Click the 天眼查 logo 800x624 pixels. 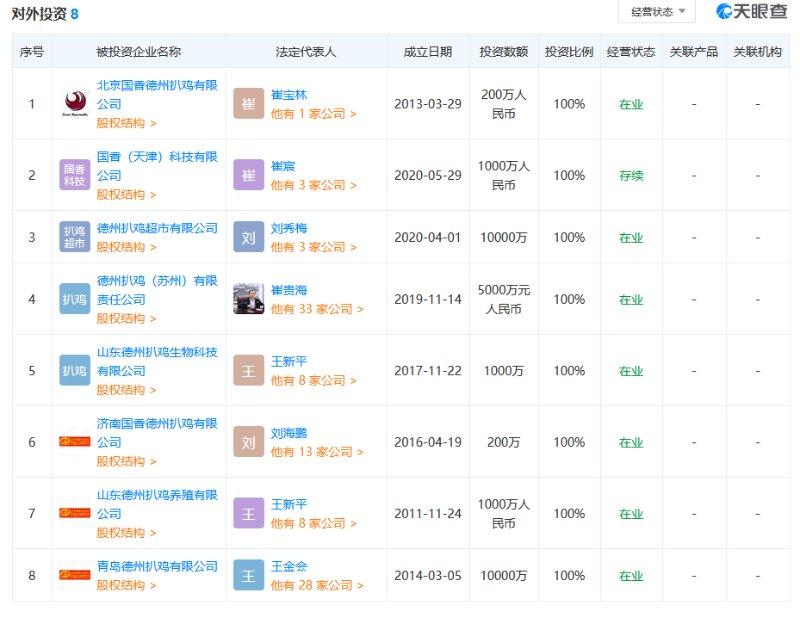(x=752, y=11)
